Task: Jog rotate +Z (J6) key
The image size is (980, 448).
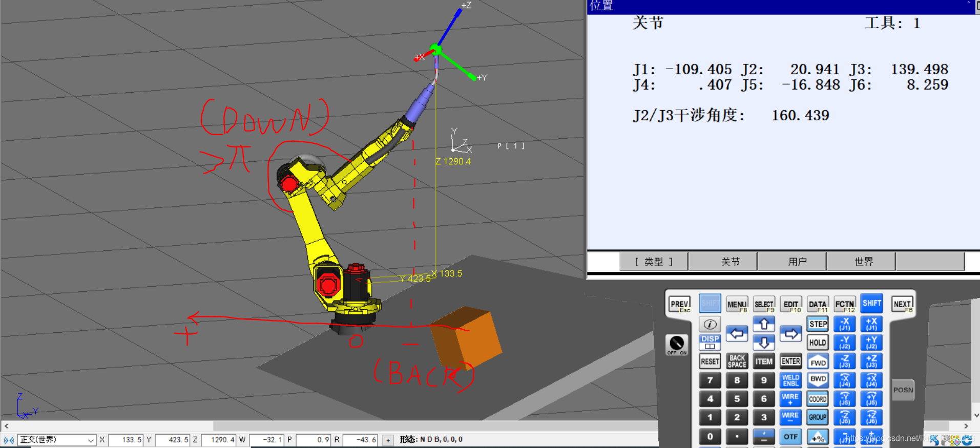Action: pos(871,417)
